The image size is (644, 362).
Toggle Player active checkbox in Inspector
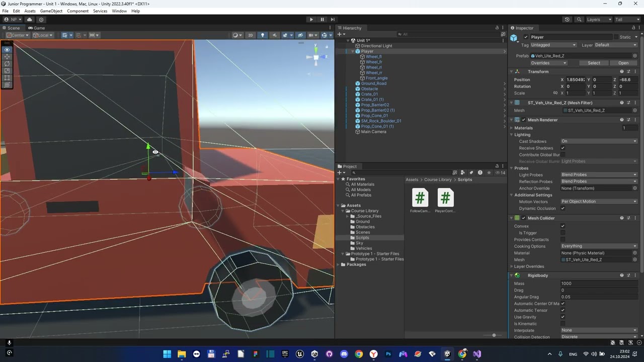point(526,37)
